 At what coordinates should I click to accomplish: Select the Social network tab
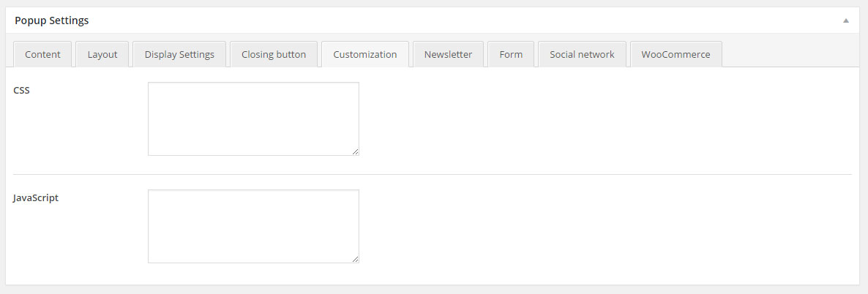pos(582,54)
